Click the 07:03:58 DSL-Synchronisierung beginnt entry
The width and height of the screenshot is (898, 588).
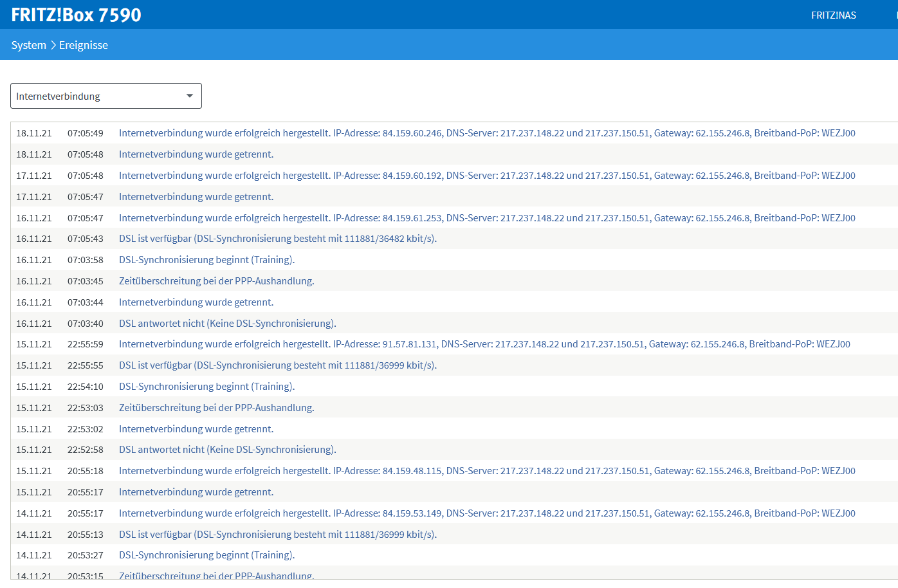tap(206, 260)
